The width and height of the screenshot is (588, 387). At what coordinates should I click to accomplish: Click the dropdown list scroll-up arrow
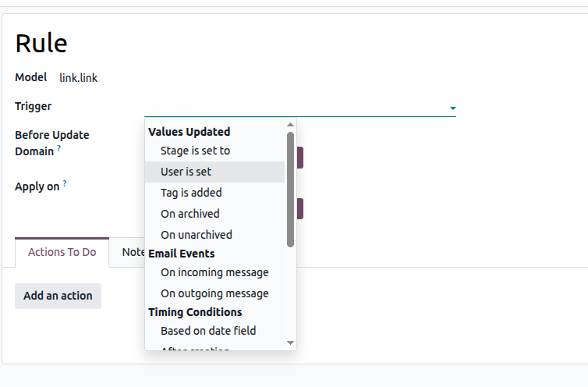click(x=290, y=124)
